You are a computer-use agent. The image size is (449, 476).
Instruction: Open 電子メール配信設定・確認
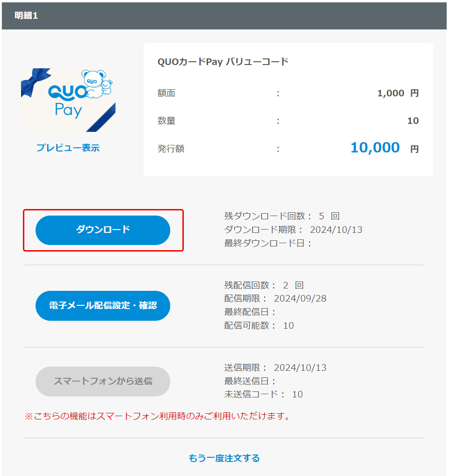pos(103,306)
